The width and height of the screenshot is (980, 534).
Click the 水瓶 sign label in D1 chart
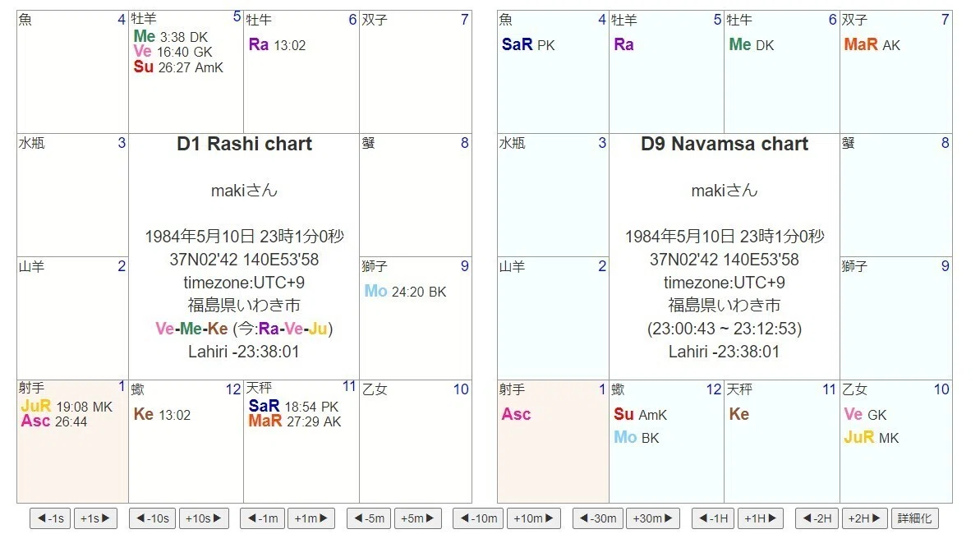(x=31, y=143)
